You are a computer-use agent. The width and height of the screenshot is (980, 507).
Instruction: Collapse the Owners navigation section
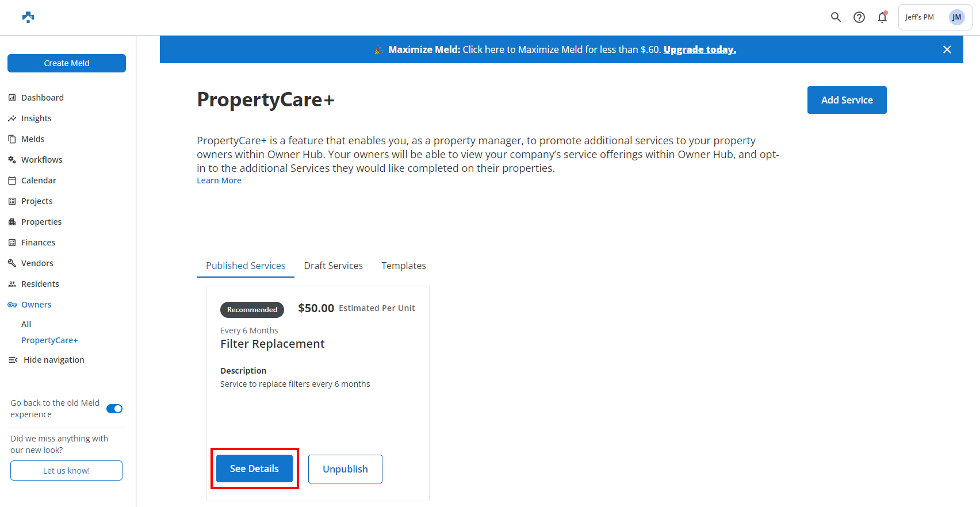click(x=36, y=305)
